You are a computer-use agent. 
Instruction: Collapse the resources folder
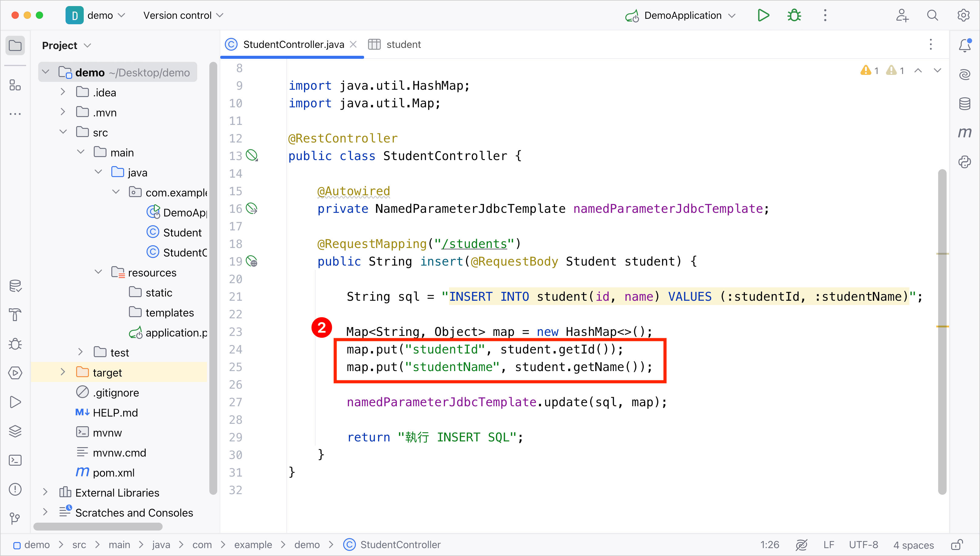coord(98,272)
